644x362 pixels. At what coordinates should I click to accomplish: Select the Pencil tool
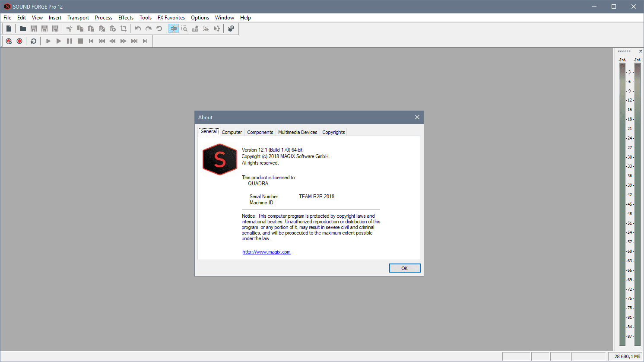tap(195, 29)
